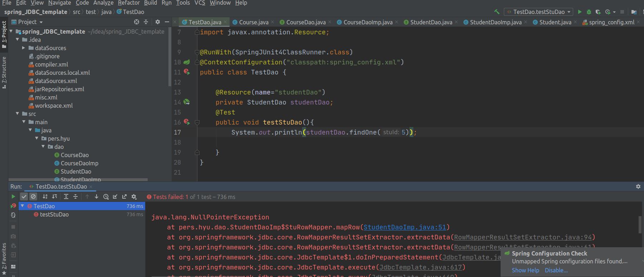Run TestDao.testStuDao from the top toolbar
Image resolution: width=644 pixels, height=277 pixels.
[580, 12]
